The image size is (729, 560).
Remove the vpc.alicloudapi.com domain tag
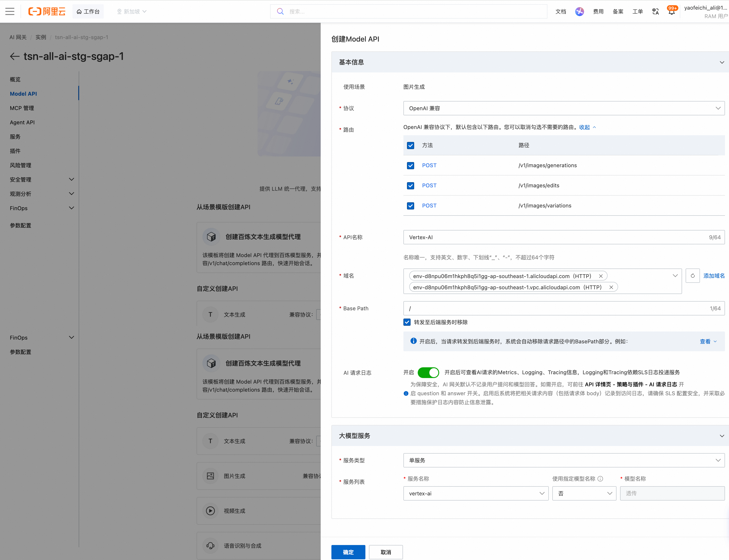[611, 287]
